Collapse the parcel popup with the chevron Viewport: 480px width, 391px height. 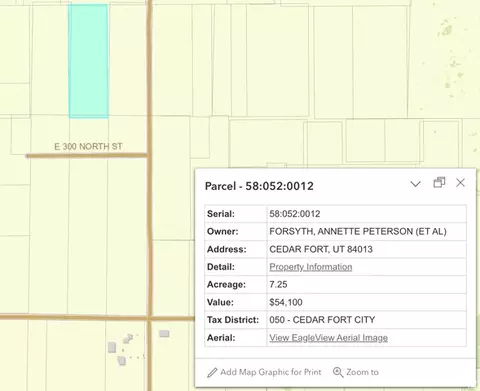pyautogui.click(x=415, y=184)
